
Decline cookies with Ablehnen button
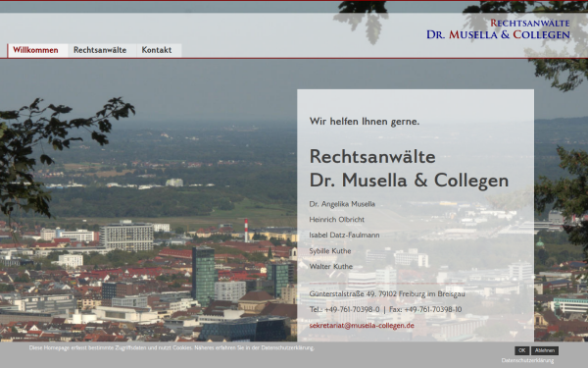(x=545, y=350)
